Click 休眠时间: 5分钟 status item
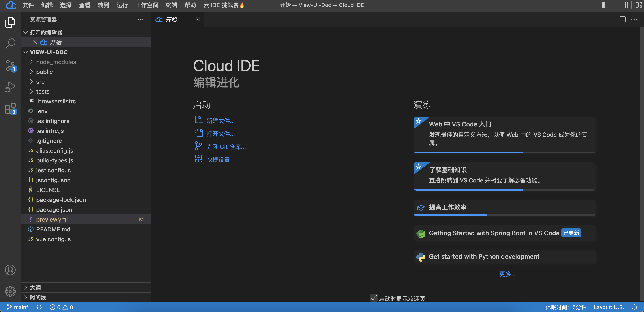This screenshot has width=644, height=312. [566, 307]
